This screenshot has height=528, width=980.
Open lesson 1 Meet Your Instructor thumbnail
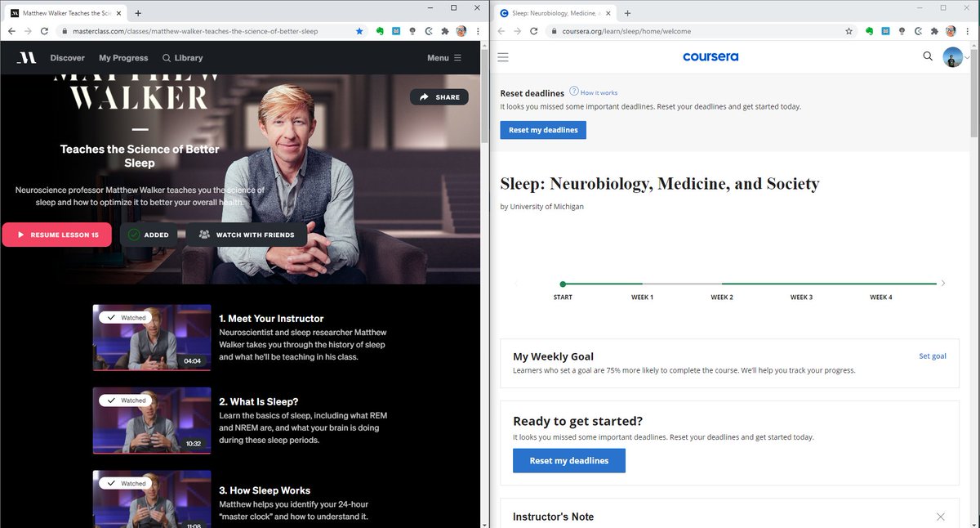click(152, 338)
